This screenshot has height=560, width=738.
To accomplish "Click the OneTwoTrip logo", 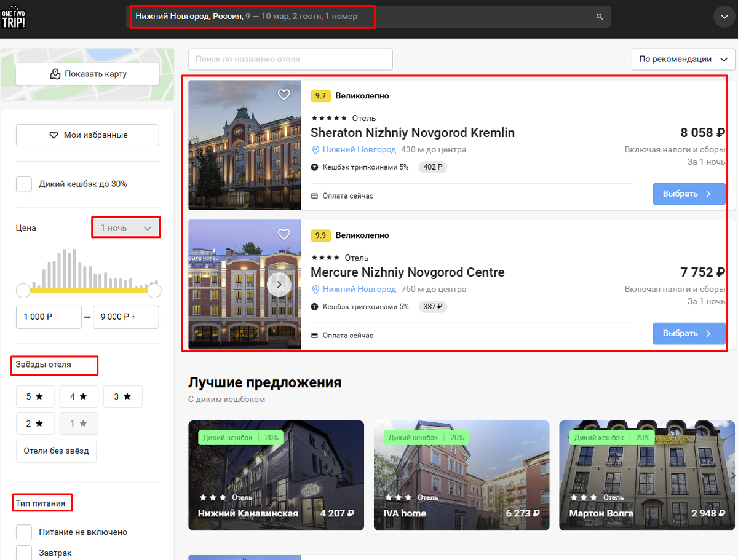I will [14, 17].
